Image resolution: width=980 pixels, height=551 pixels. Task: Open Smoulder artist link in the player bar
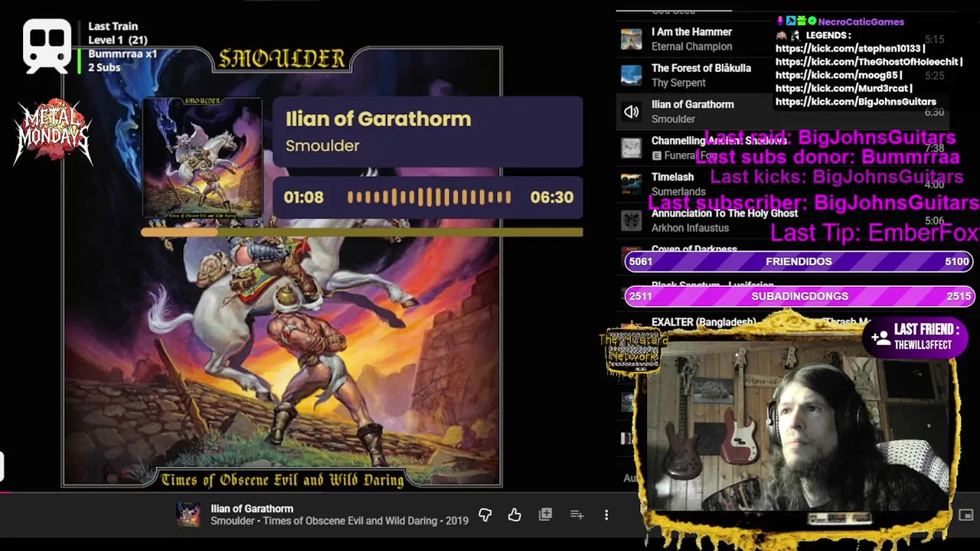(233, 521)
